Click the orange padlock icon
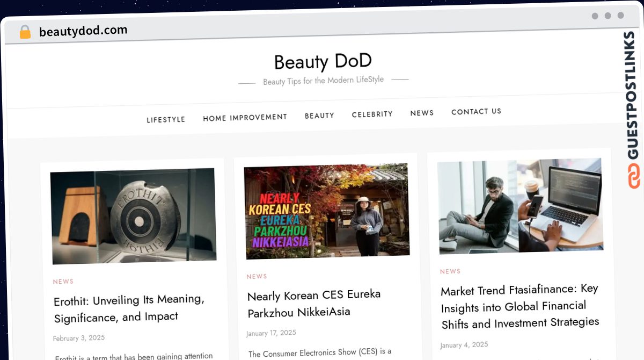This screenshot has width=644, height=360. point(25,32)
